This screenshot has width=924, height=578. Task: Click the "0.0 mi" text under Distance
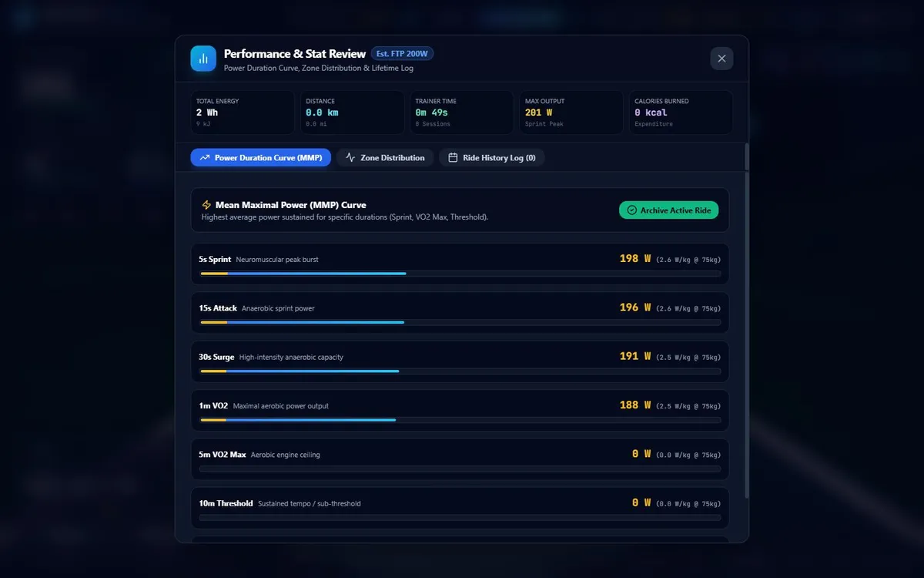(316, 124)
